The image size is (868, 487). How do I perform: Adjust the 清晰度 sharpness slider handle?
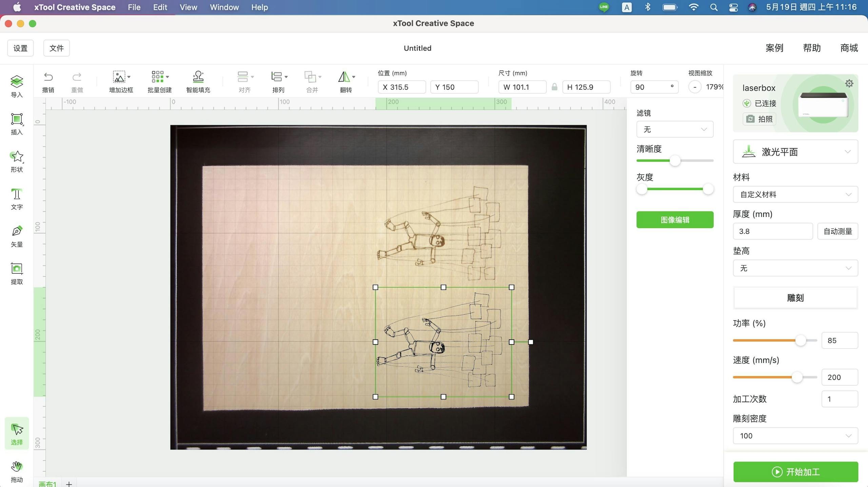click(x=675, y=161)
